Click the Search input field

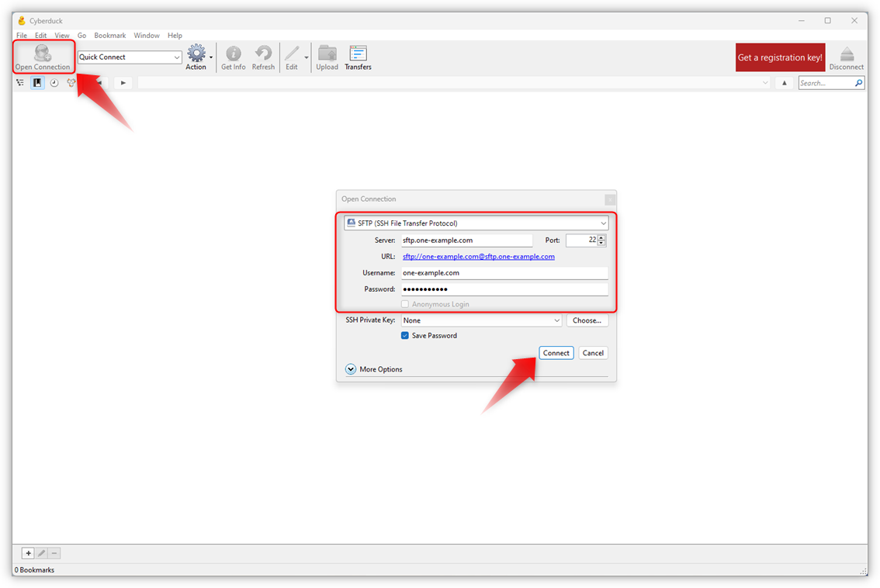[x=826, y=83]
